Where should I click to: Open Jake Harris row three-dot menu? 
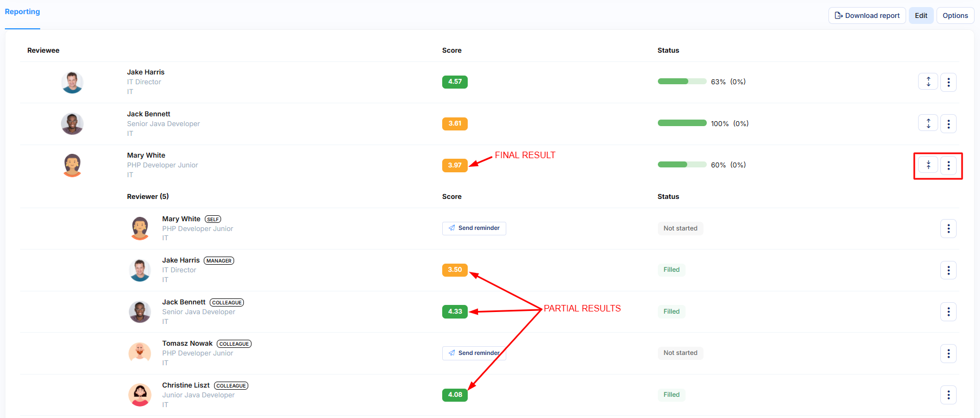click(948, 82)
